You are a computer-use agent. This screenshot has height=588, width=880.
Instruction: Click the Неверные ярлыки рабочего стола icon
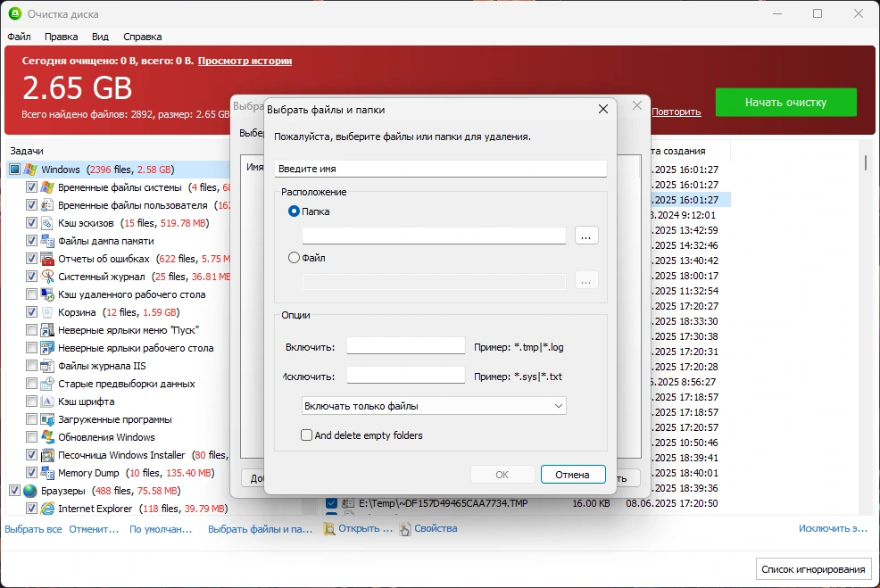tap(47, 348)
